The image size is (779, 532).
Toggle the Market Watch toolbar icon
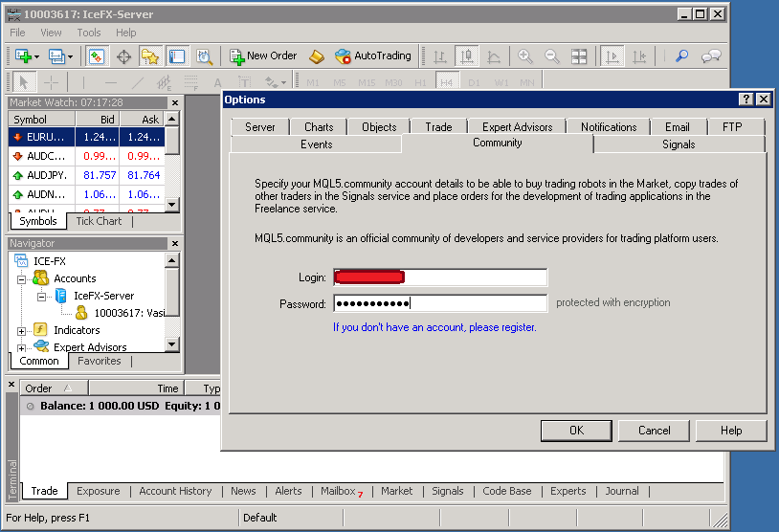tap(97, 56)
